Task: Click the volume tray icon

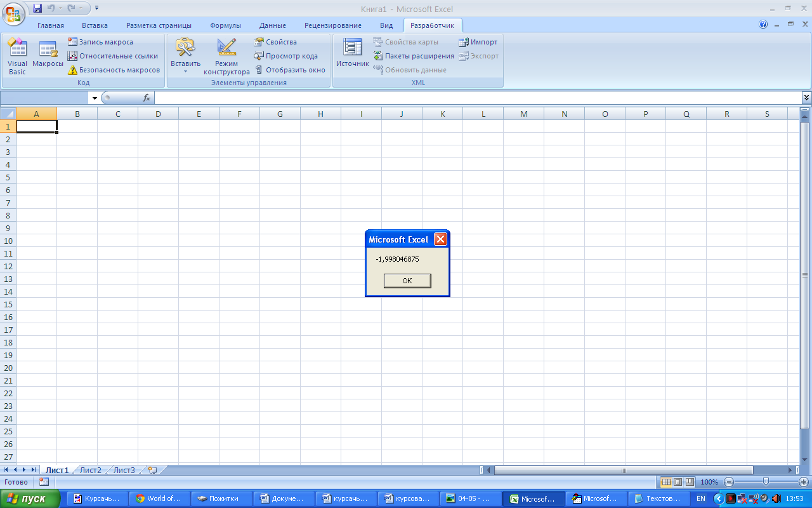Action: [x=776, y=498]
